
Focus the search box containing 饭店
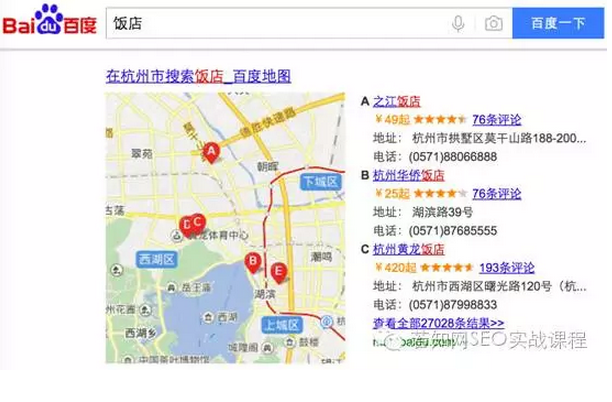(x=270, y=23)
